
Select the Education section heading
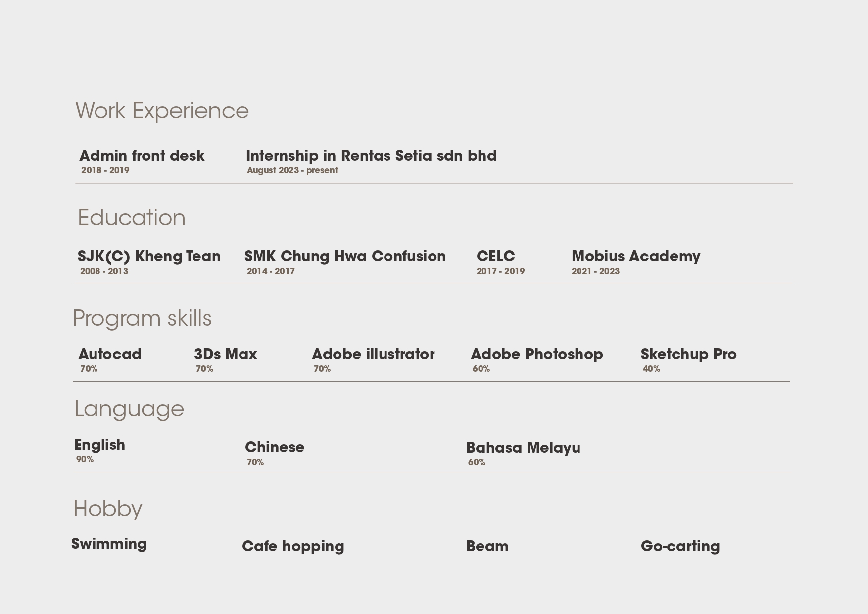click(132, 218)
